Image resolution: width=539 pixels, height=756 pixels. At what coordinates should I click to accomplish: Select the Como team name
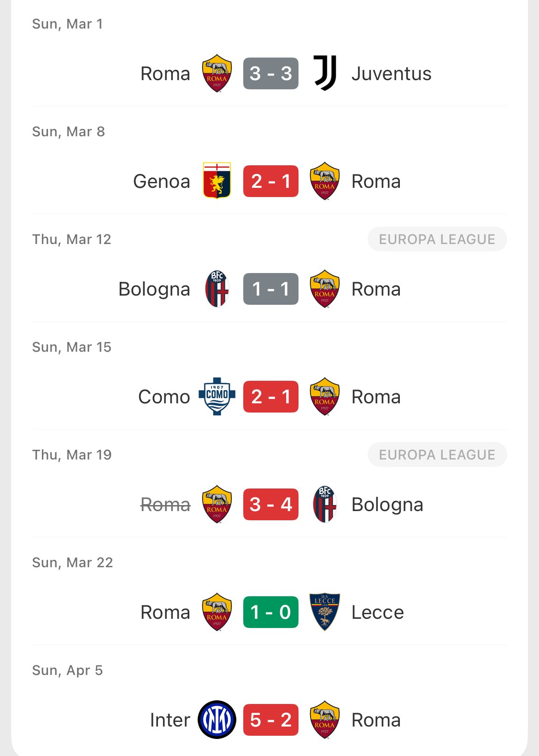tap(164, 397)
